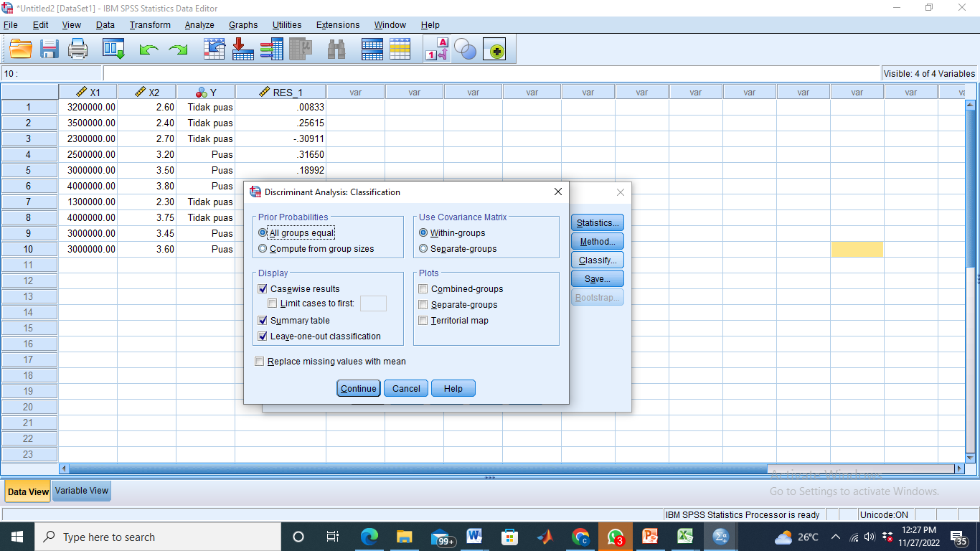Toggle the Value Labels toolbar icon

coord(437,50)
